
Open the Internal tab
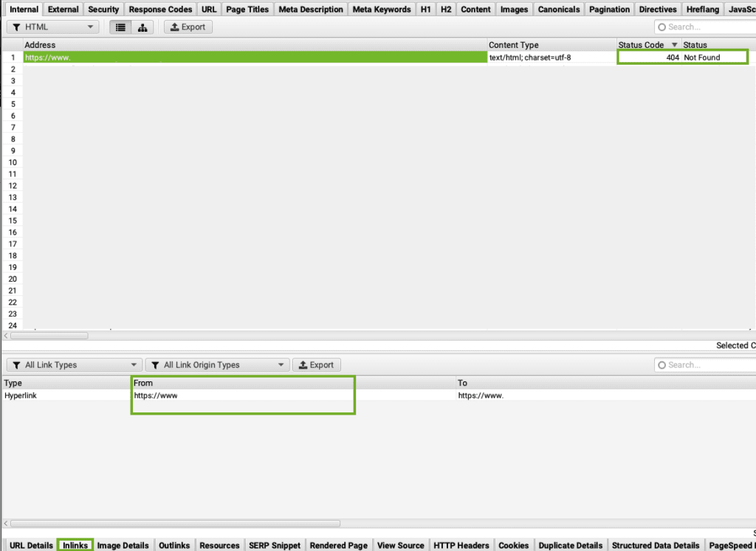tap(24, 9)
